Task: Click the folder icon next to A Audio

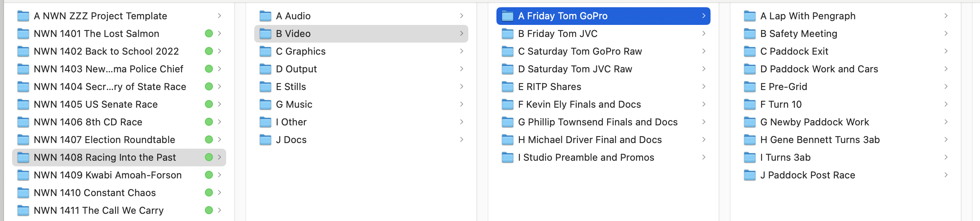Action: (265, 16)
